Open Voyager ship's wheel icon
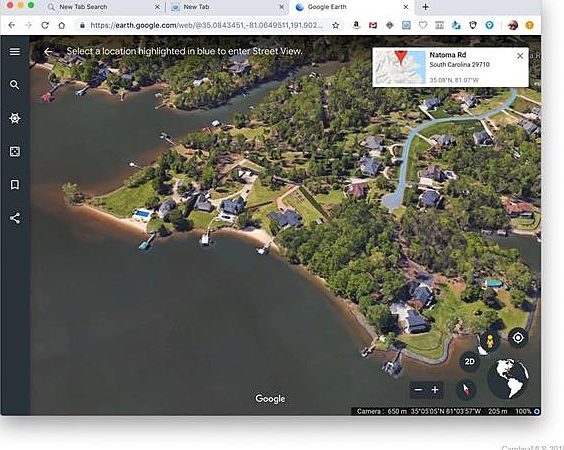This screenshot has height=450, width=564. click(x=14, y=118)
